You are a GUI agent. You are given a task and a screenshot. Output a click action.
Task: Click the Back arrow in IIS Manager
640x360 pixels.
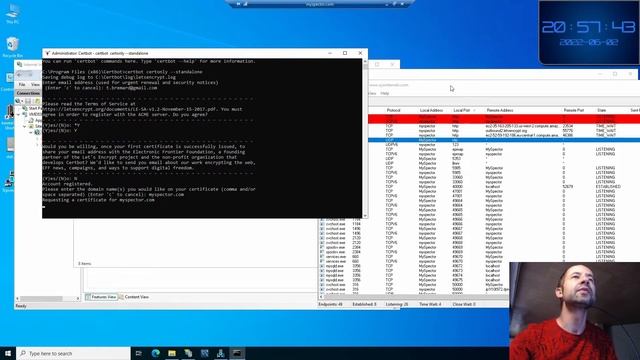click(20, 75)
